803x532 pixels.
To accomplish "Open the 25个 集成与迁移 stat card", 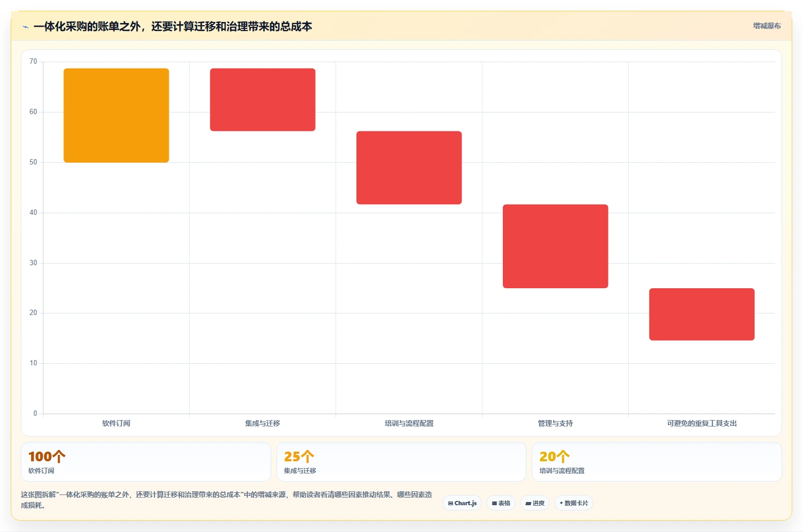I will click(x=401, y=462).
